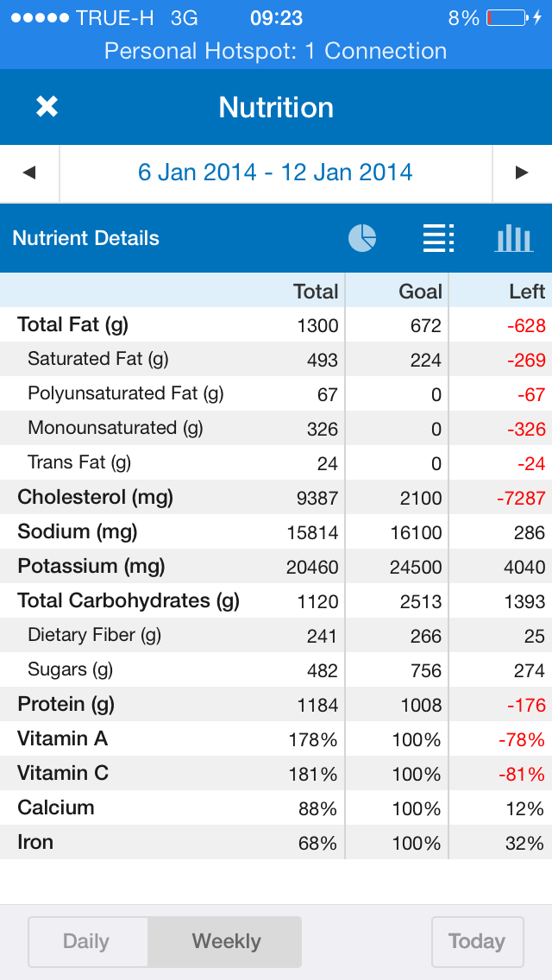The height and width of the screenshot is (980, 552).
Task: Open date range 6 Jan – 12 Jan 2014
Action: point(275,173)
